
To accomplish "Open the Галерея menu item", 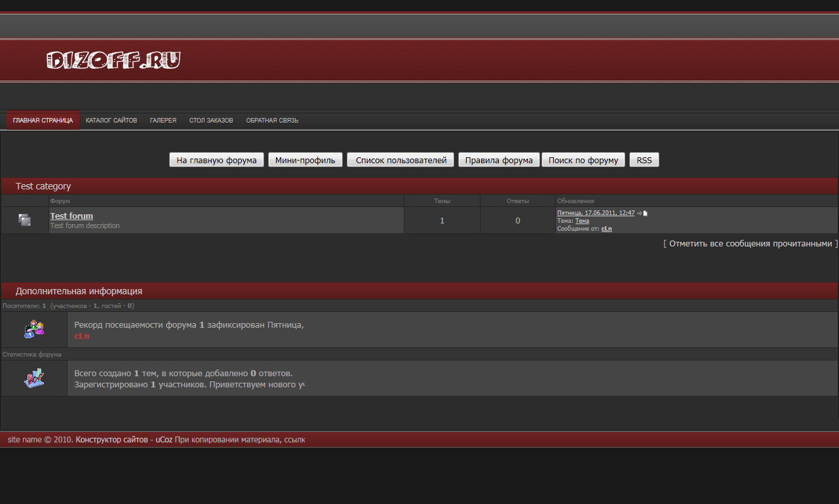I will (163, 121).
